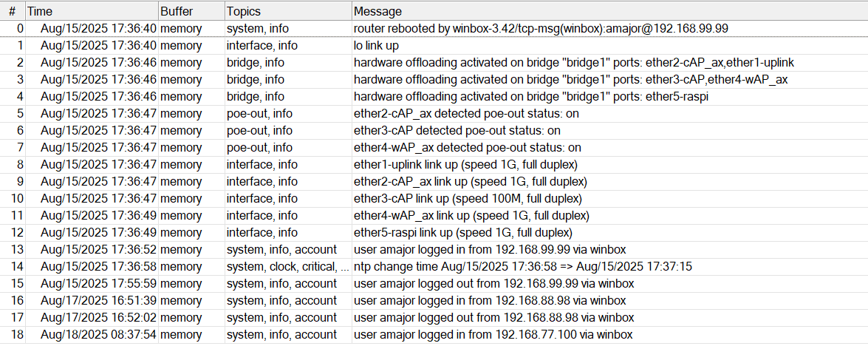Click the # column header
Image resolution: width=868 pixels, height=346 pixels.
click(x=12, y=11)
